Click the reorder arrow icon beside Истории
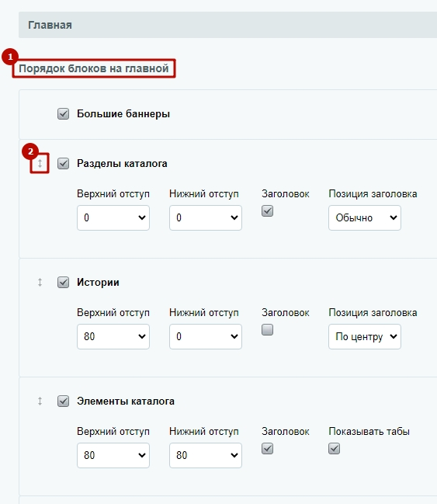Viewport: 437px width, 504px height. (40, 282)
